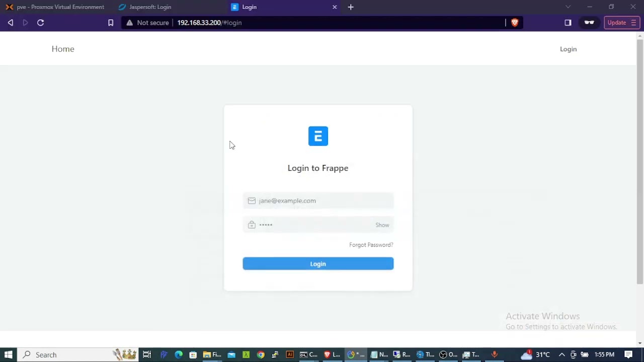Open Brave Shields lion icon

pyautogui.click(x=514, y=23)
